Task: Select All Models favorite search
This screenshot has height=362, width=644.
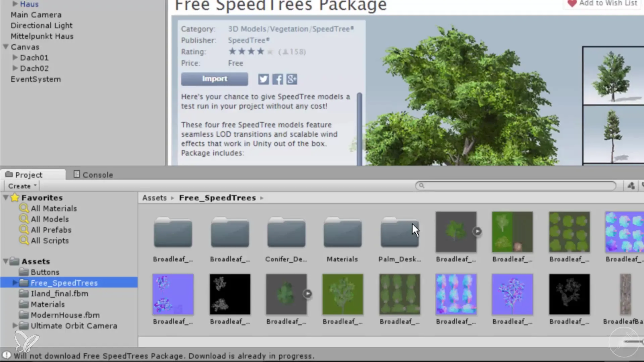Action: click(x=50, y=219)
